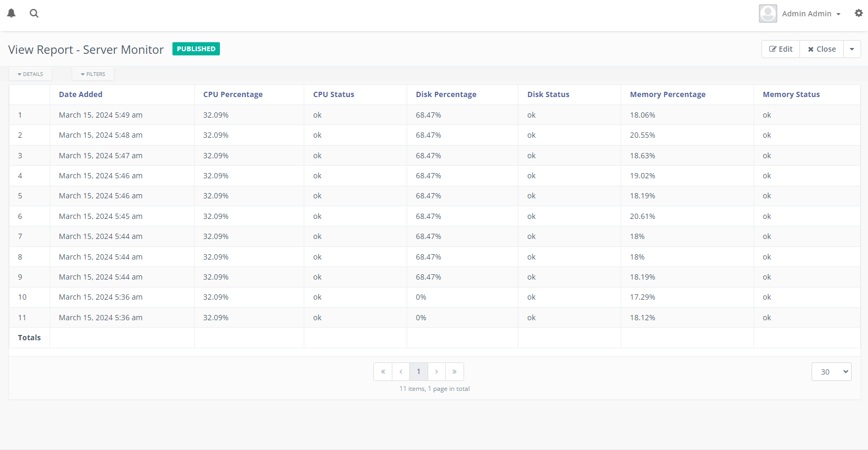Go to the first page
Screen dimensions: 868x450
tap(383, 372)
